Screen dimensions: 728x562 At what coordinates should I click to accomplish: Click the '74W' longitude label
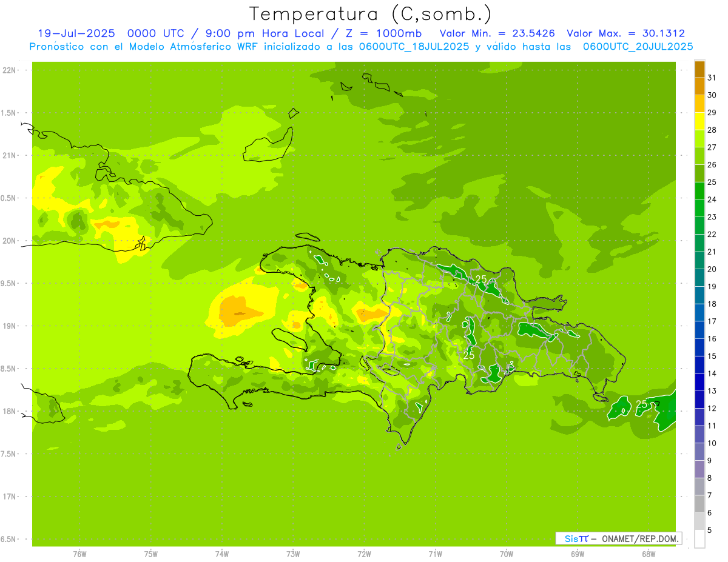click(x=222, y=554)
